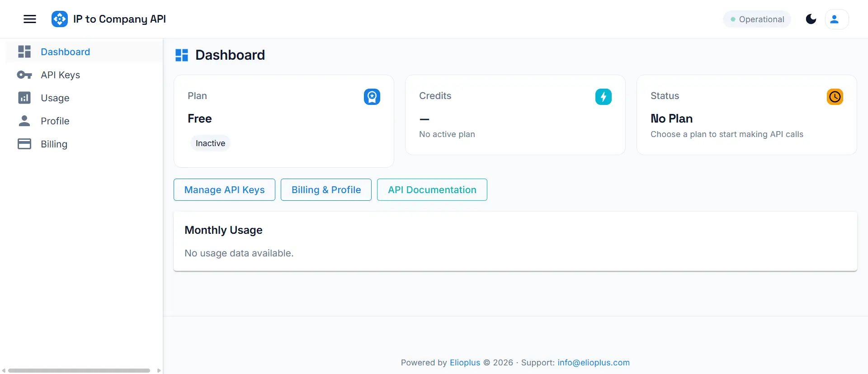The height and width of the screenshot is (374, 868).
Task: Follow the Elioplus footer link
Action: [465, 363]
